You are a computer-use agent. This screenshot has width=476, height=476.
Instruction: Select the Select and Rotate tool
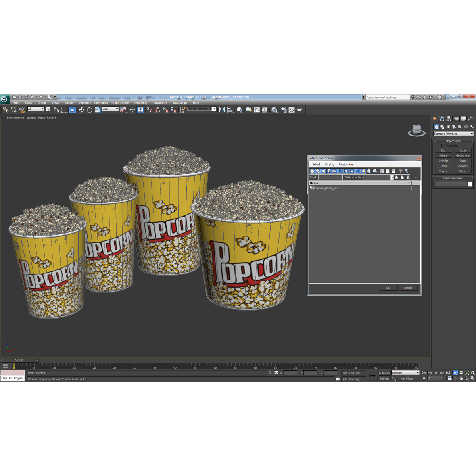[x=89, y=110]
